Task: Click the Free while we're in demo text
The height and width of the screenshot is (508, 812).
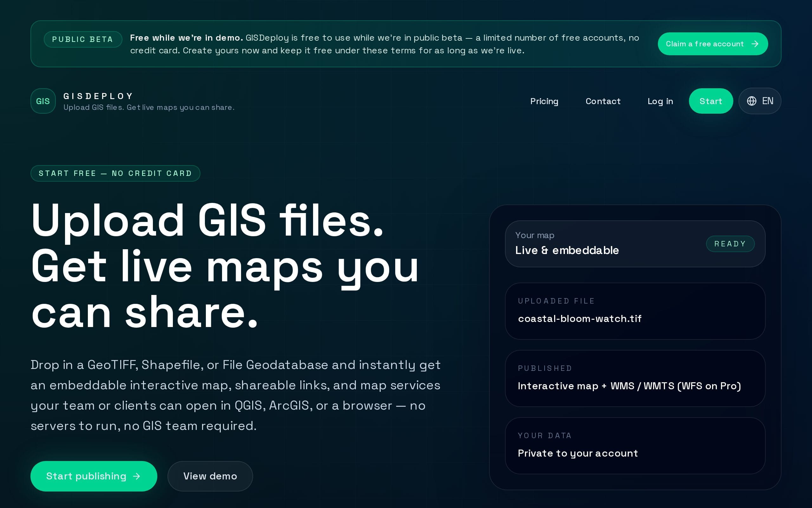Action: pyautogui.click(x=187, y=38)
